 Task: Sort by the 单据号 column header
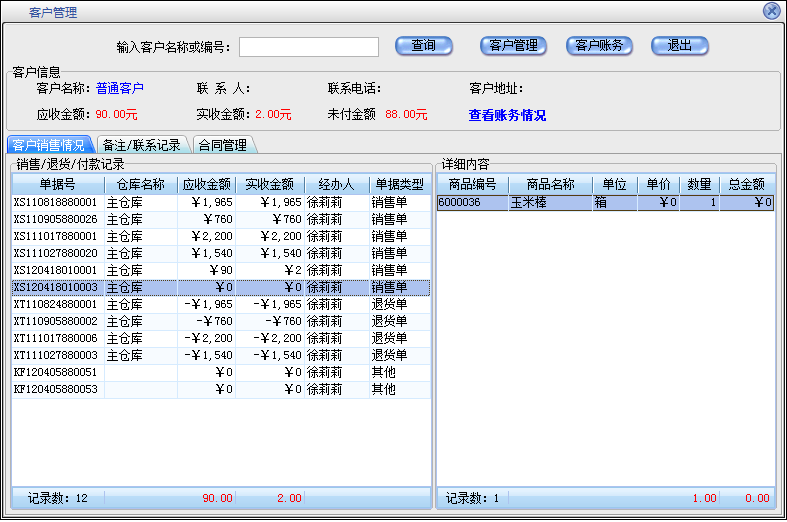click(x=57, y=184)
